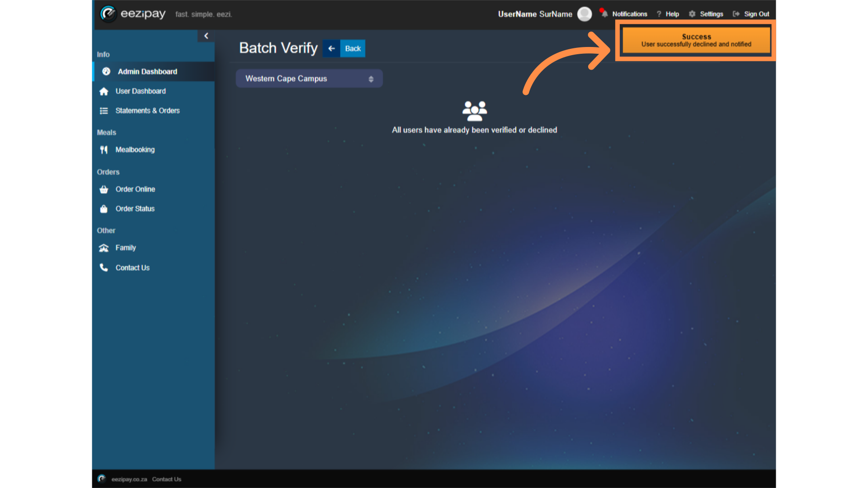This screenshot has width=868, height=488.
Task: Click the user profile avatar
Action: tap(585, 14)
